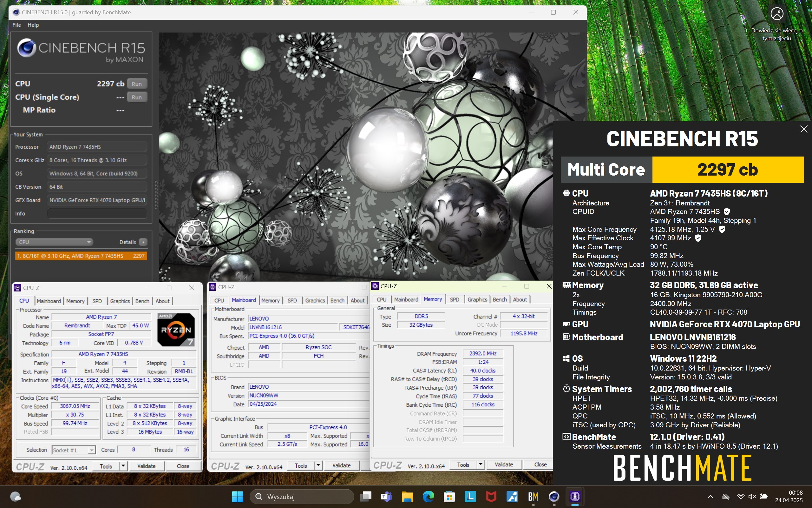Switch to BenchMate via taskbar BM icon
This screenshot has height=508, width=812.
[x=533, y=497]
